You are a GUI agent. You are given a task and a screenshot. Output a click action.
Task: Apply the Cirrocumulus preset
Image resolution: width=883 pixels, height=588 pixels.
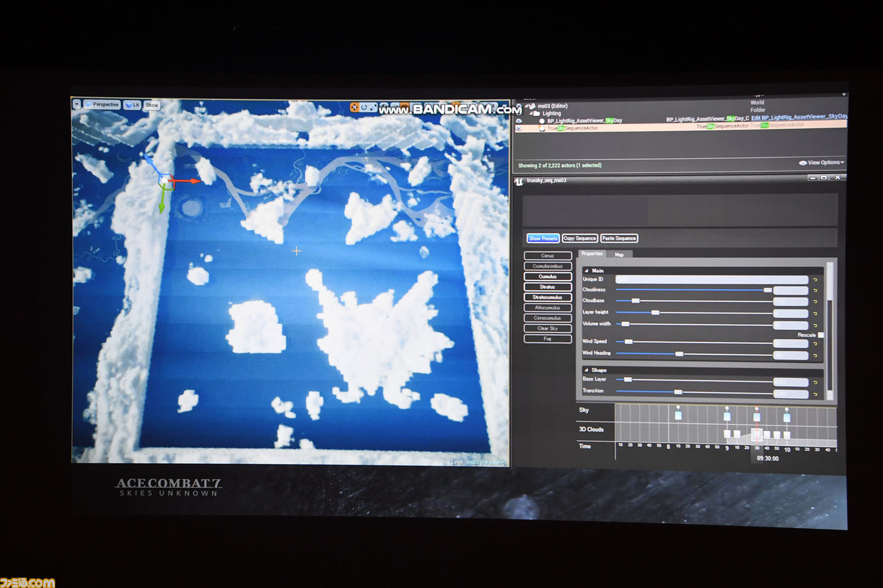pos(548,318)
